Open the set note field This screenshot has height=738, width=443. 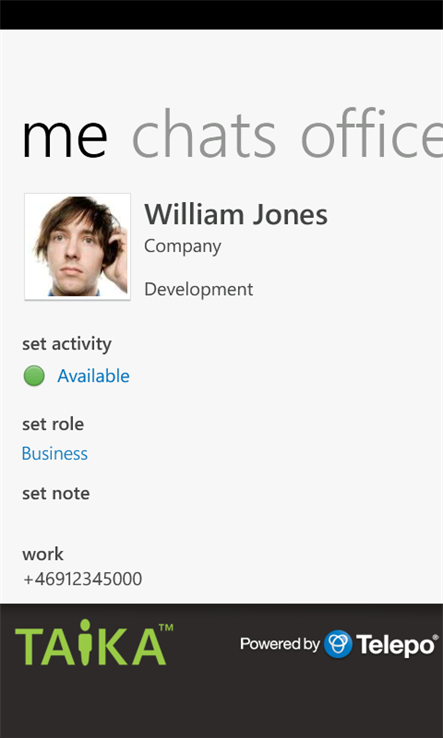(56, 493)
